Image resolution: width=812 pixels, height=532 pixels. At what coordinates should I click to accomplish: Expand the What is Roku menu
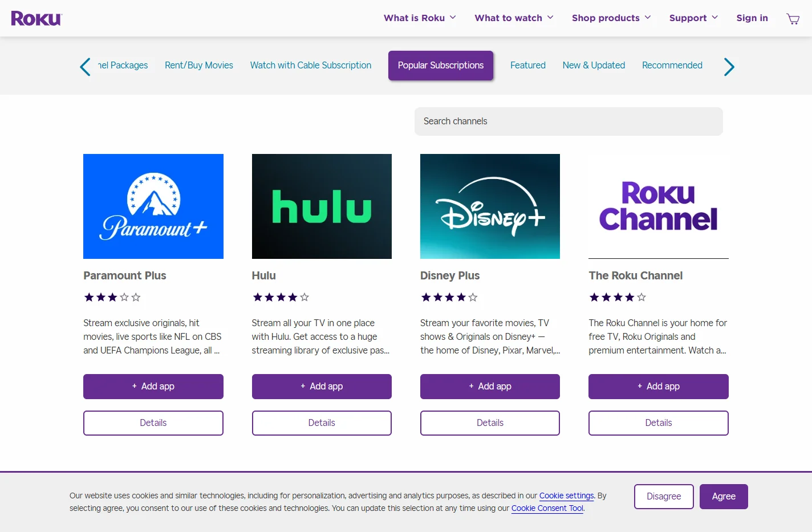[x=420, y=18]
